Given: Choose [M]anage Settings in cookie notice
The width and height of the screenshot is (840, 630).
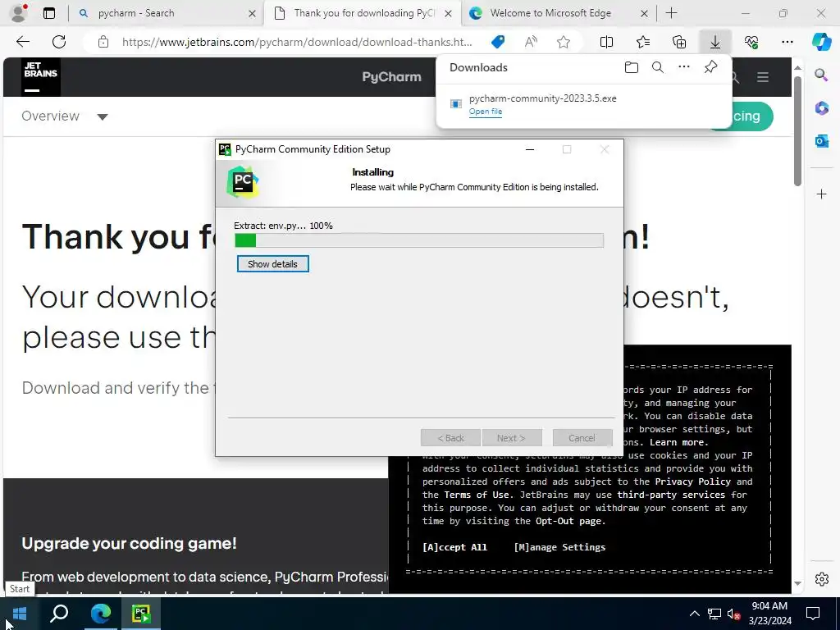Looking at the screenshot, I should point(559,547).
